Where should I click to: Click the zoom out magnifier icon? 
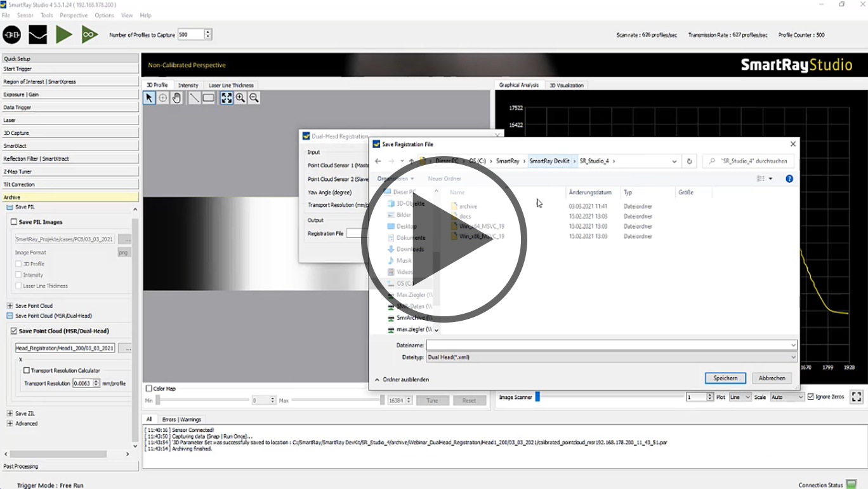tap(254, 98)
